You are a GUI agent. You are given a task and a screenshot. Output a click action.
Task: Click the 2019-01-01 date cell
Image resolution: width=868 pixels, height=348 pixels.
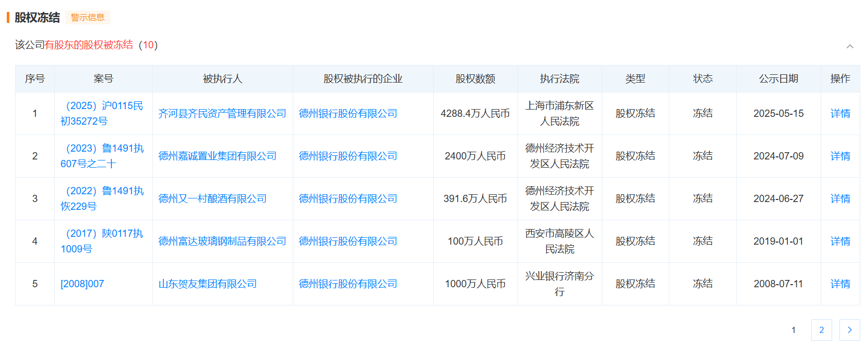[x=779, y=241]
